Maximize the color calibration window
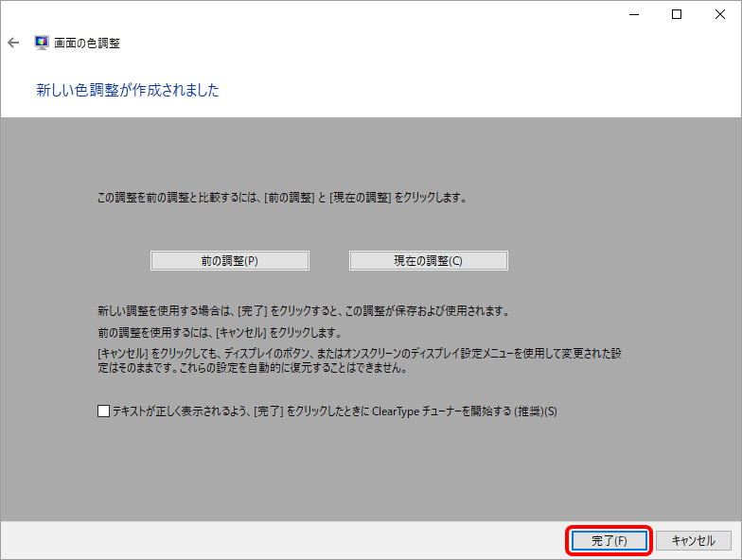Screen dimensions: 742x560 [x=677, y=14]
